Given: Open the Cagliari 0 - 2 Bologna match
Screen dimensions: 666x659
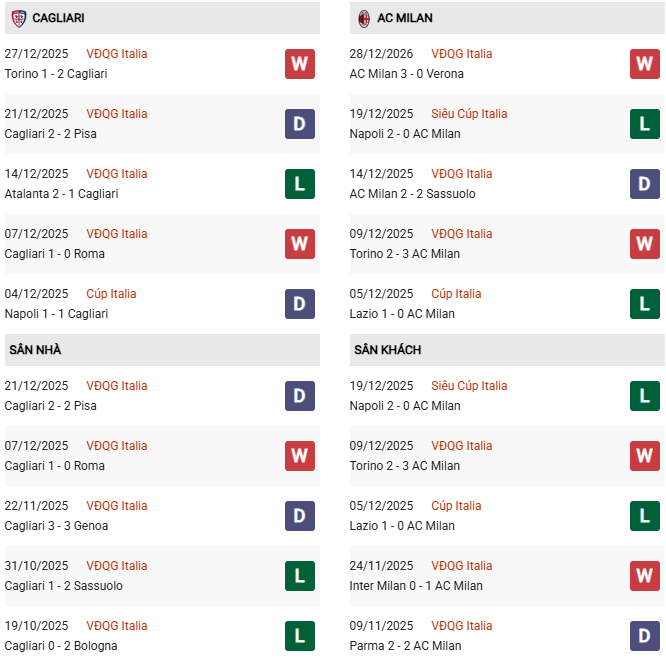Looking at the screenshot, I should 61,646.
